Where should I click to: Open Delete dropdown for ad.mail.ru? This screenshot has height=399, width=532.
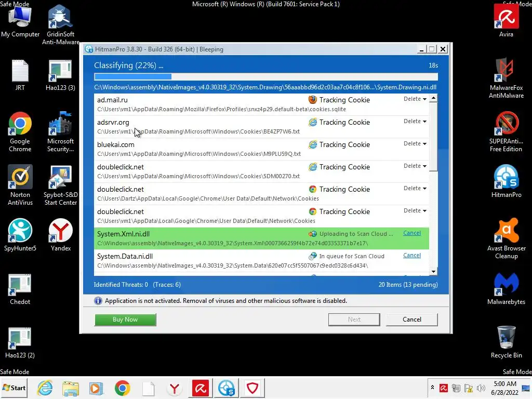(415, 99)
